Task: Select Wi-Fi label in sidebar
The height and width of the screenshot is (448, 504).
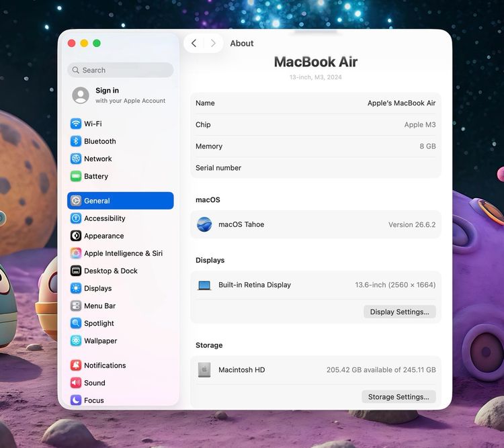Action: click(93, 124)
